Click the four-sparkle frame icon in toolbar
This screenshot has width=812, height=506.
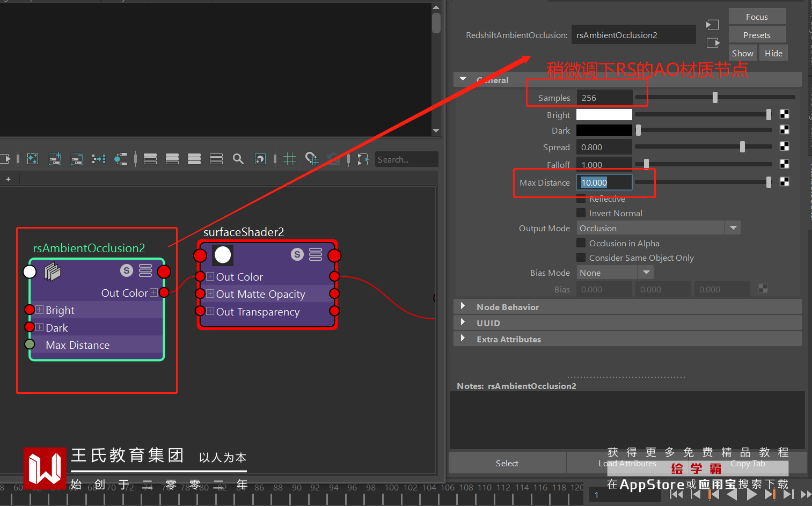point(33,159)
